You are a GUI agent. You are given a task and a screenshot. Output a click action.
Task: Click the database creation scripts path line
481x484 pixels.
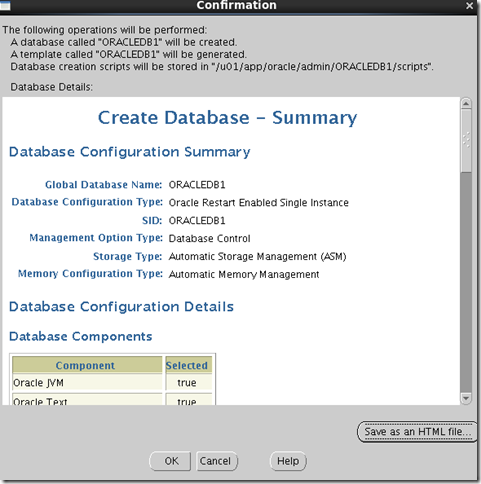pos(222,67)
